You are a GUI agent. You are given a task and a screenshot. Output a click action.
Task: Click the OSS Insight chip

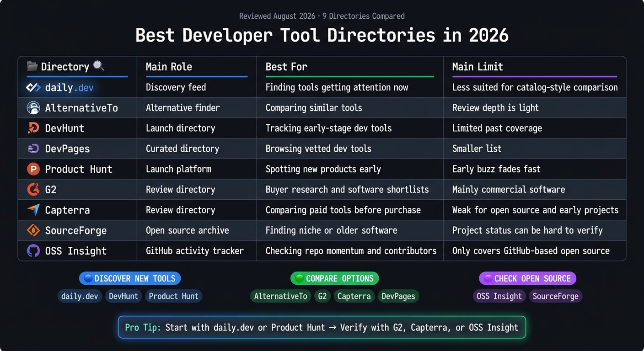(x=499, y=296)
